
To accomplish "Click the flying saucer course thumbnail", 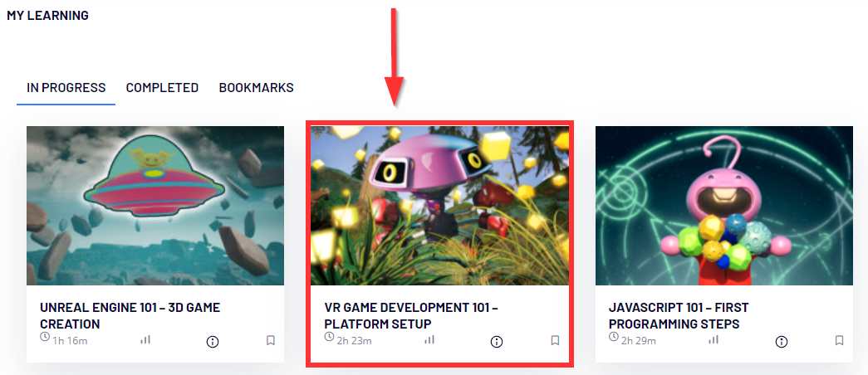I will coord(155,206).
